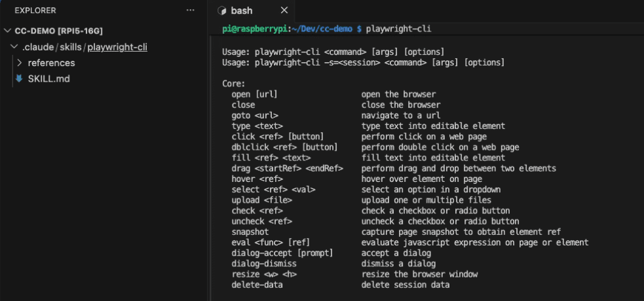Collapse the .claude/skills/playwright-cli folder chevron

pos(15,47)
